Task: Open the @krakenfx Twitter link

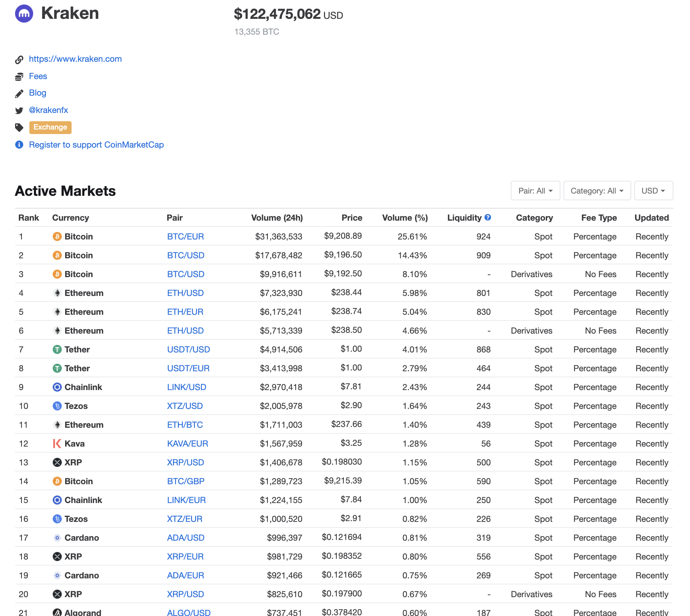Action: [x=49, y=110]
